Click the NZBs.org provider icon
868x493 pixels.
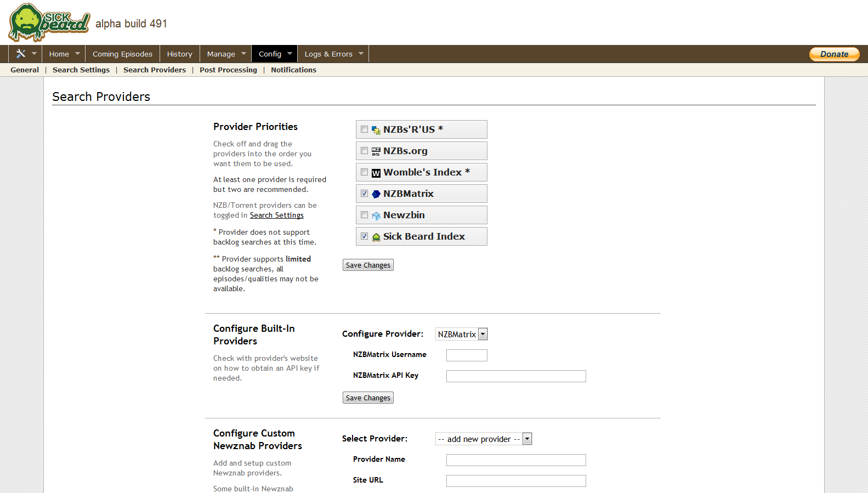click(376, 151)
